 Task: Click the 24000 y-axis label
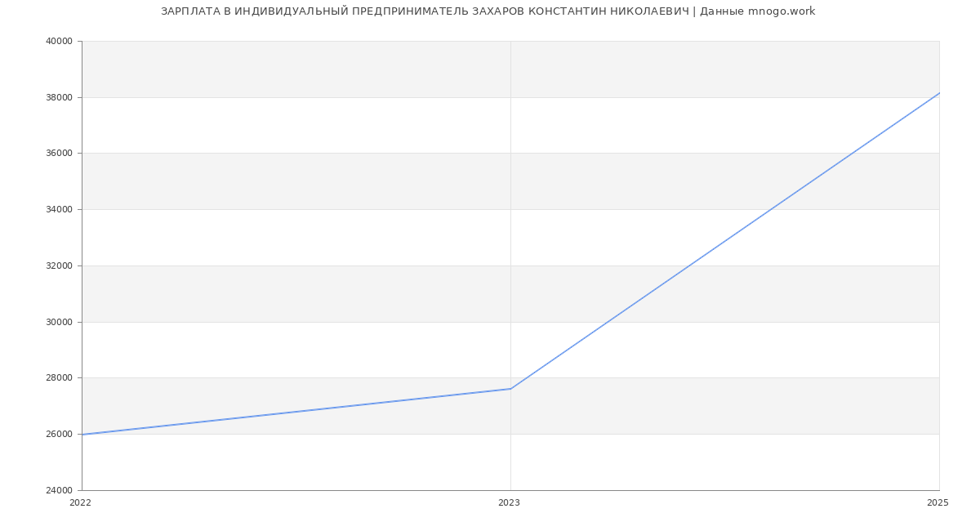pyautogui.click(x=60, y=491)
